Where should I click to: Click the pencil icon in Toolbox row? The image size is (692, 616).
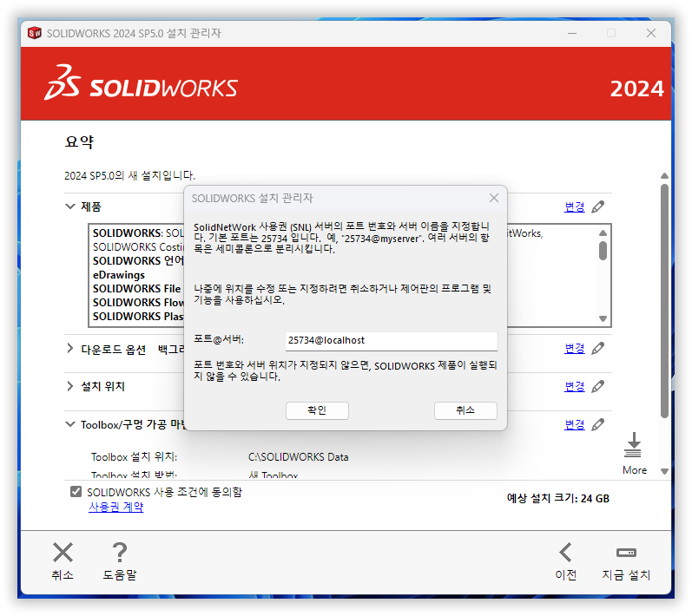(598, 424)
